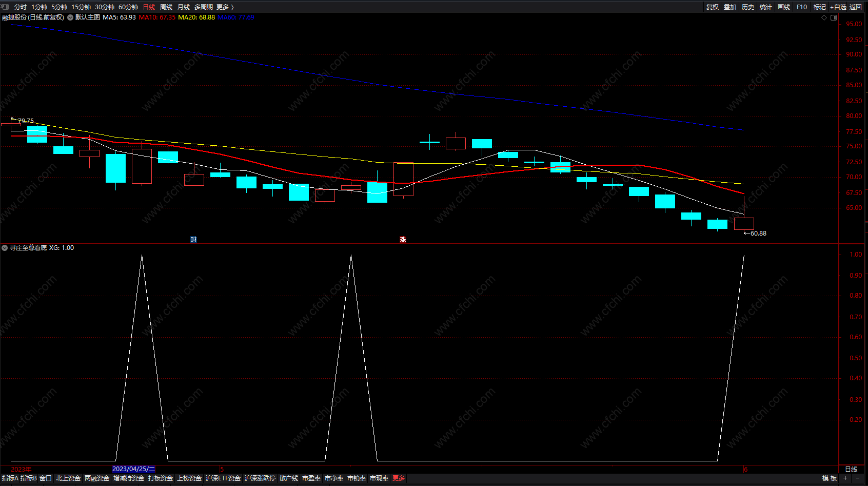Click the 2023/04/25 date marker

pos(133,469)
